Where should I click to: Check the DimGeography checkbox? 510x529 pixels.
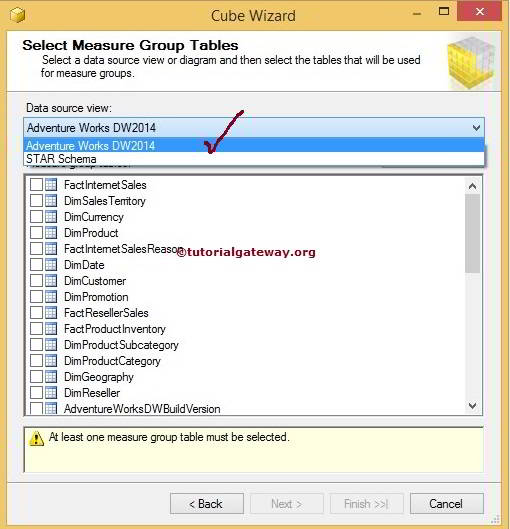pos(36,377)
